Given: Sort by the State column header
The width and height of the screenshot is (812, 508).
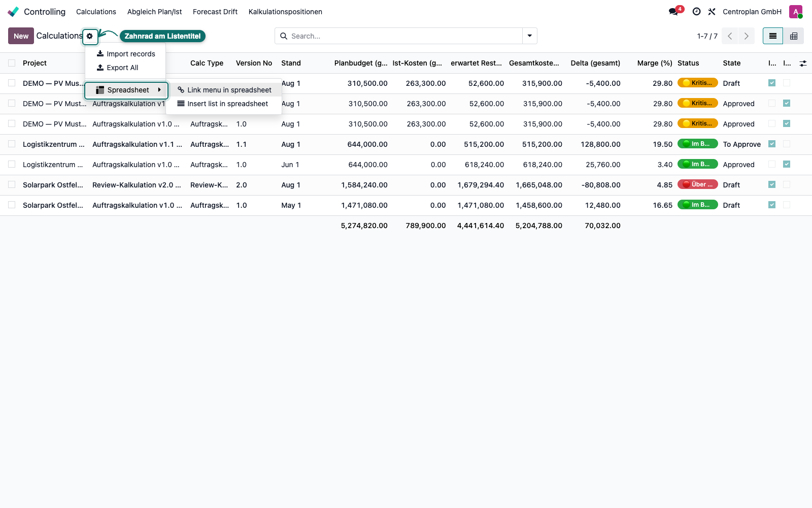Looking at the screenshot, I should pyautogui.click(x=732, y=63).
